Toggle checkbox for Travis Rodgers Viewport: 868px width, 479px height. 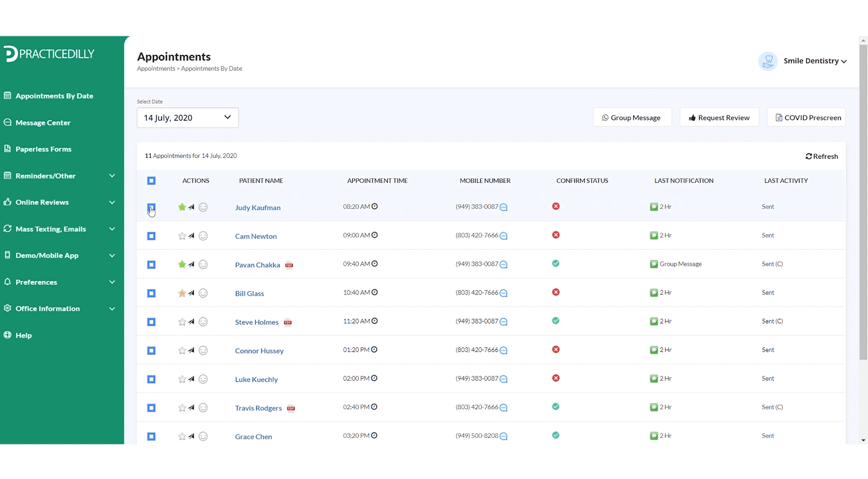(x=152, y=408)
